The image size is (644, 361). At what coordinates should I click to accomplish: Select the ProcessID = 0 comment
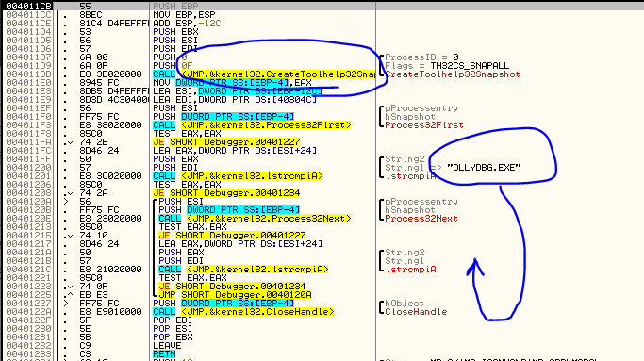[x=421, y=57]
